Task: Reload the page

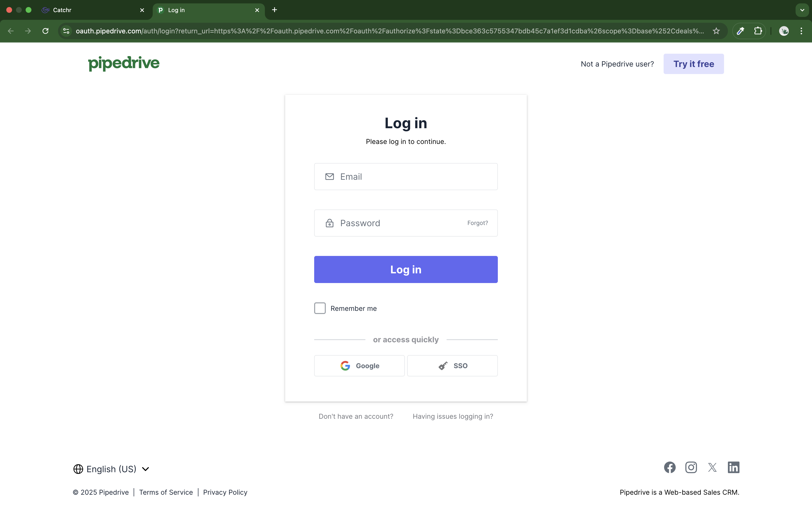Action: (x=46, y=31)
